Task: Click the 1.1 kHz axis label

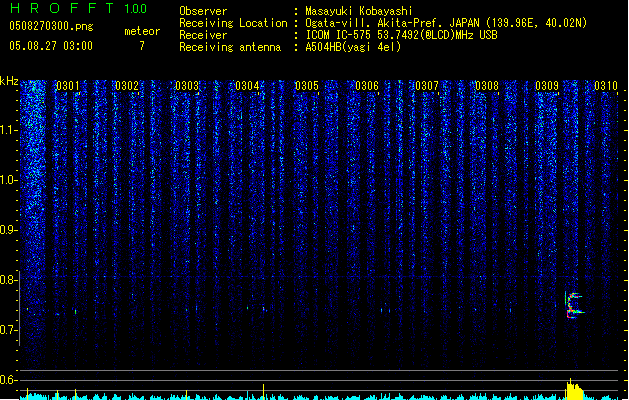Action: coord(9,130)
